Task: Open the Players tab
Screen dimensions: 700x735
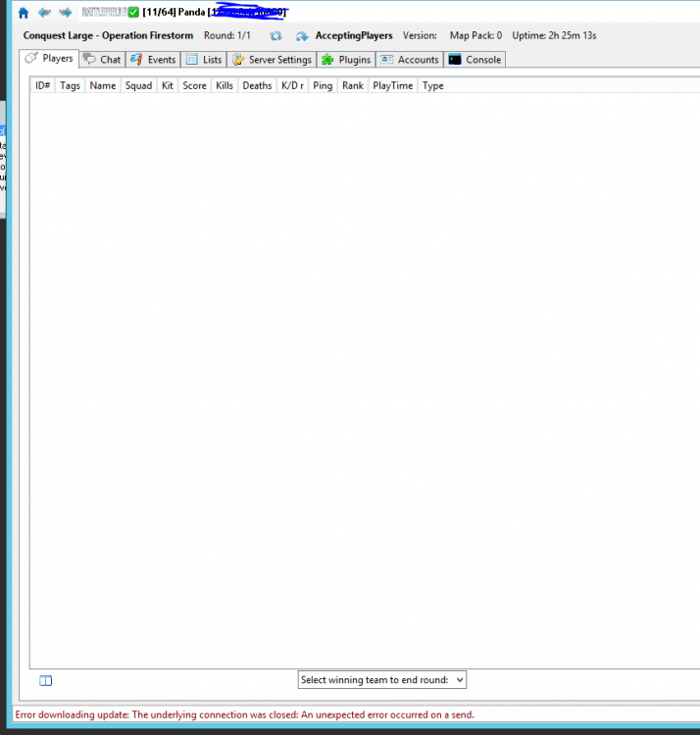Action: coord(49,59)
